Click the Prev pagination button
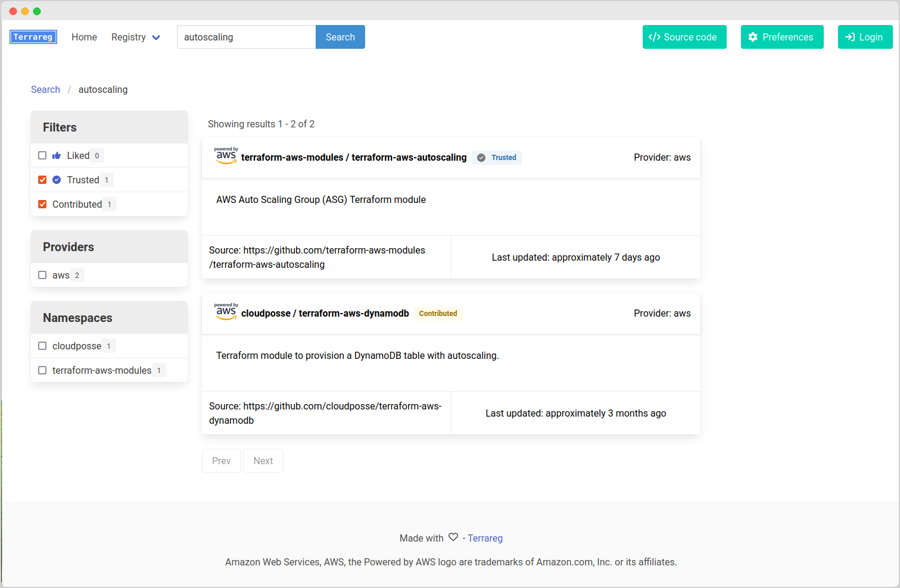The height and width of the screenshot is (588, 900). (x=222, y=461)
